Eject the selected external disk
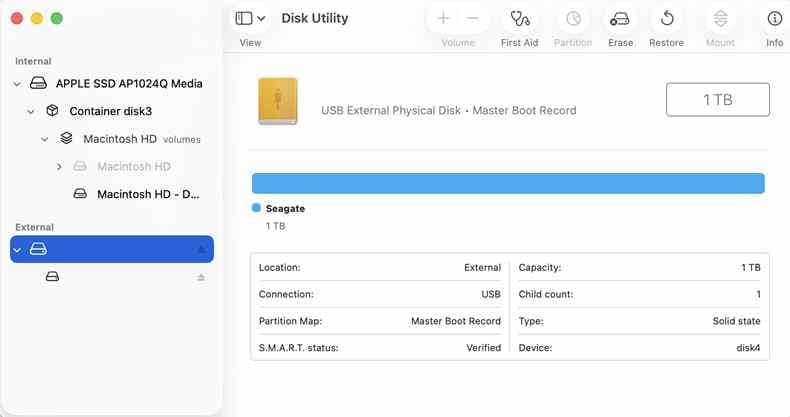This screenshot has width=790, height=417. (201, 249)
